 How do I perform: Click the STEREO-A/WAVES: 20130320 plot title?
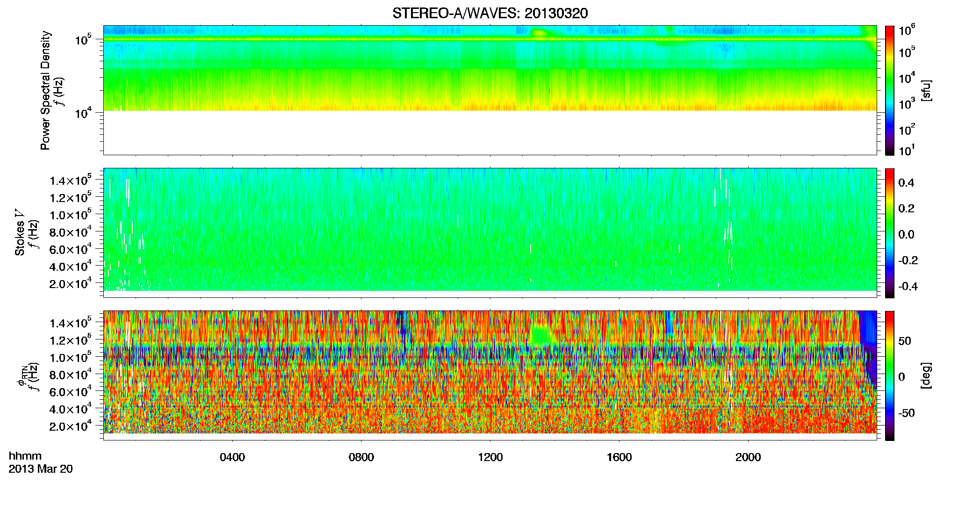(x=490, y=13)
